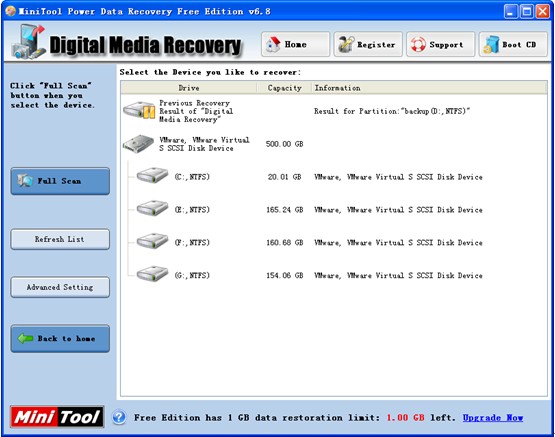Start the Full Scan
The image size is (555, 437).
[60, 181]
